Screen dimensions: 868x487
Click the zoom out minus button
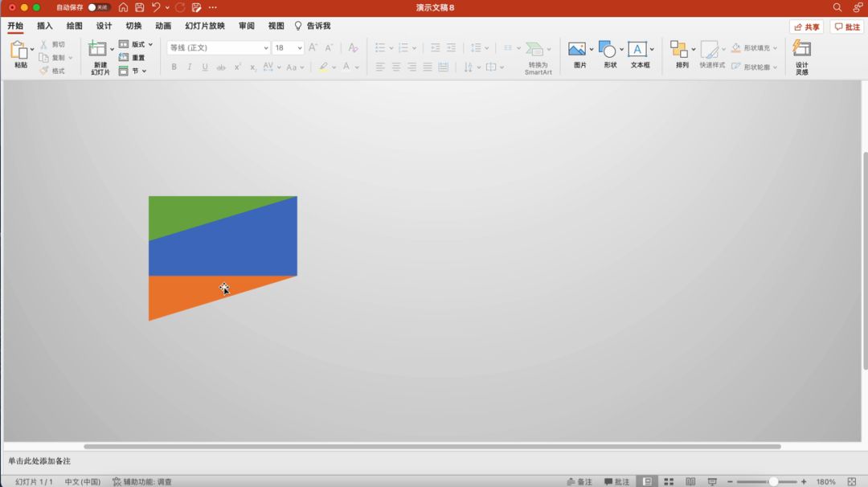(730, 481)
